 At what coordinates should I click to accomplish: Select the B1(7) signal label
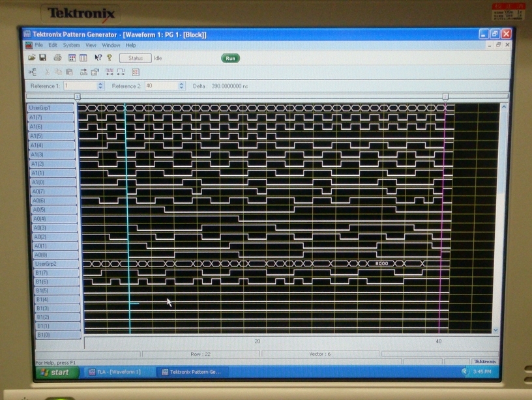pyautogui.click(x=57, y=273)
